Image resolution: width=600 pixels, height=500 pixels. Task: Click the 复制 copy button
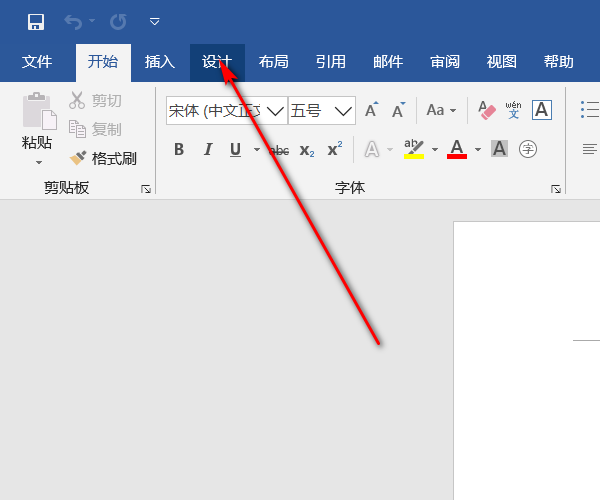(95, 129)
